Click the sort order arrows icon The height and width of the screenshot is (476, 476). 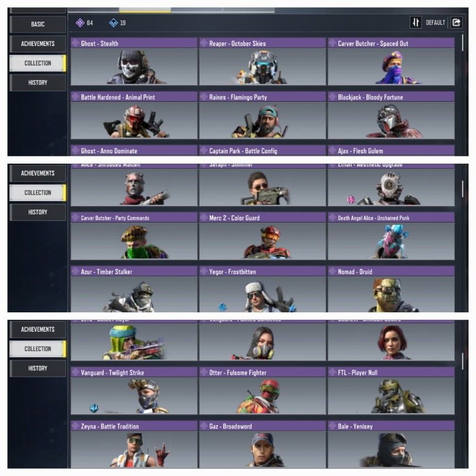click(415, 23)
